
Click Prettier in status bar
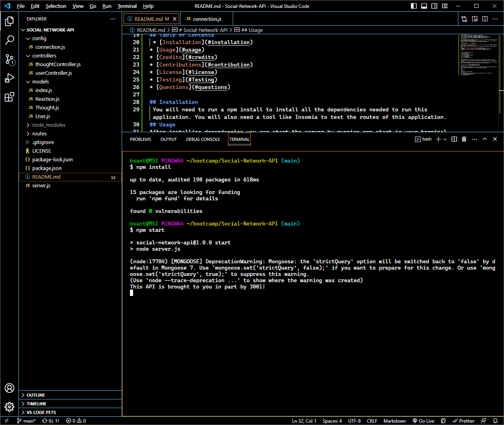pos(463,421)
